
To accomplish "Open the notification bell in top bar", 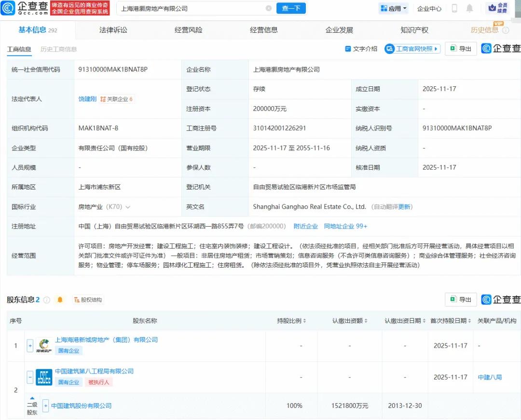I will 469,8.
